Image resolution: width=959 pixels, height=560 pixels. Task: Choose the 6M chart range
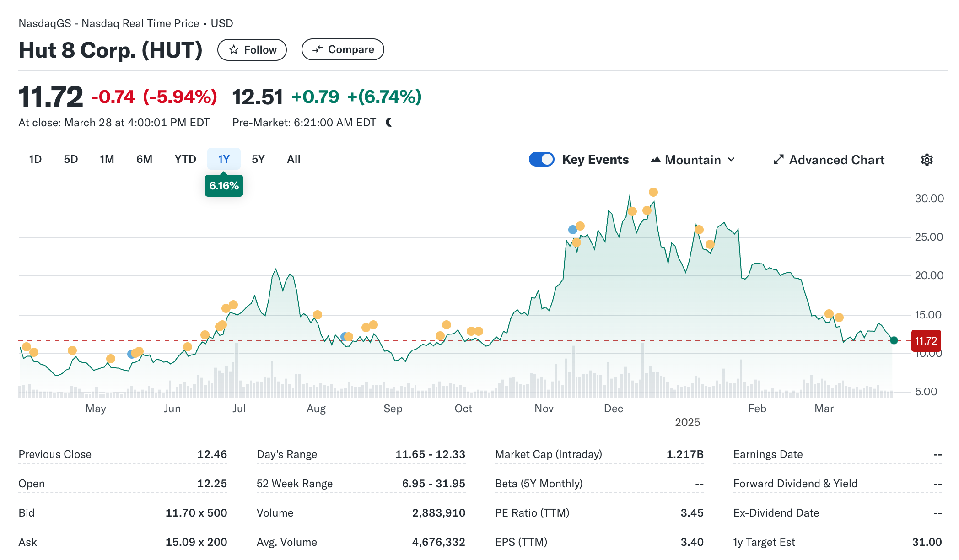tap(144, 159)
